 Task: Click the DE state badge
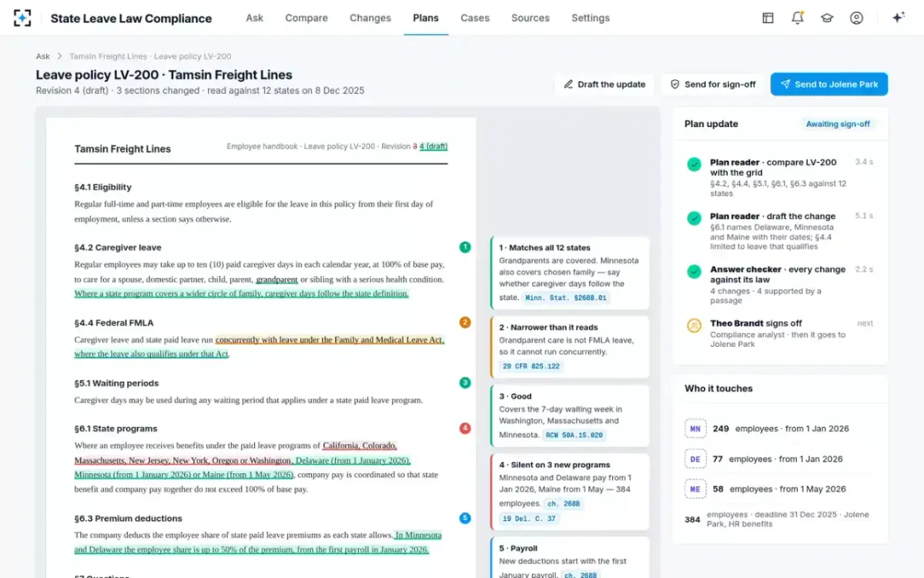coord(695,459)
